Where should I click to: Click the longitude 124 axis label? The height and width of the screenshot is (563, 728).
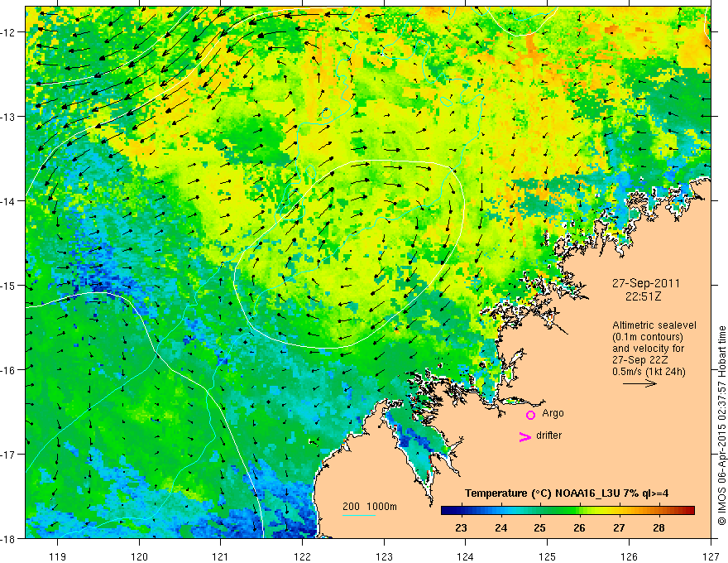coord(466,556)
